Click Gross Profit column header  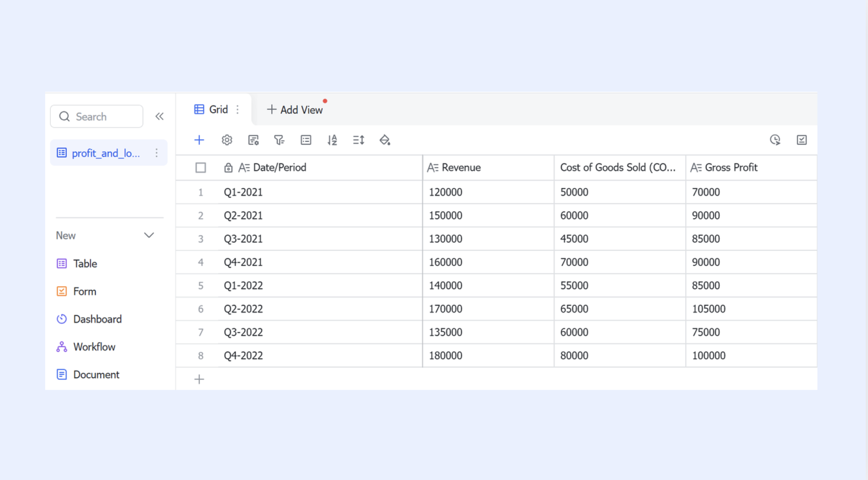751,168
